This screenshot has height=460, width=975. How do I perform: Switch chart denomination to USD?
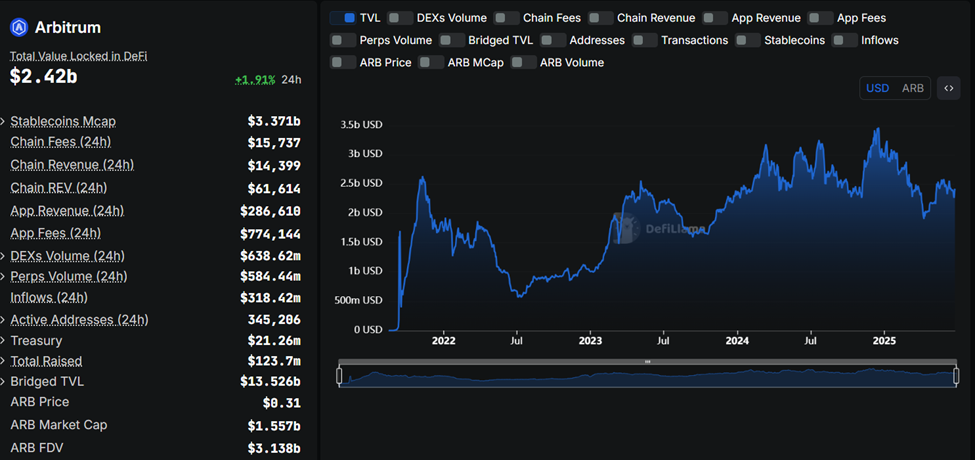pos(877,88)
